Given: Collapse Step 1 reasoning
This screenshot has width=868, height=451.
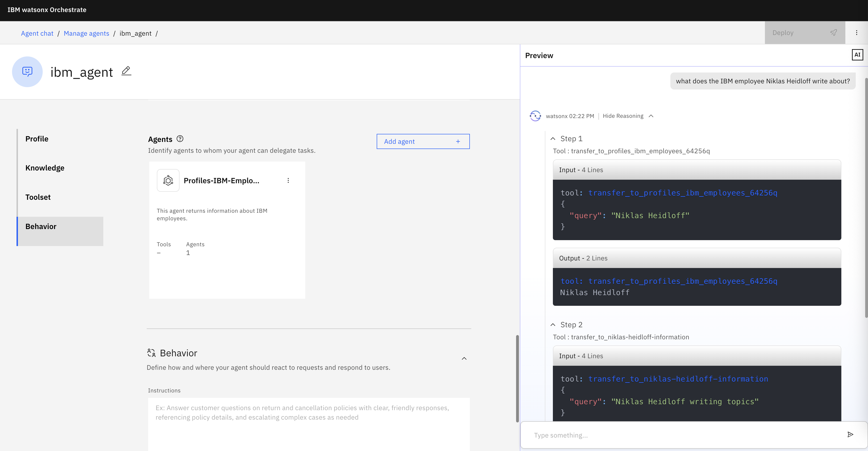Looking at the screenshot, I should coord(553,139).
